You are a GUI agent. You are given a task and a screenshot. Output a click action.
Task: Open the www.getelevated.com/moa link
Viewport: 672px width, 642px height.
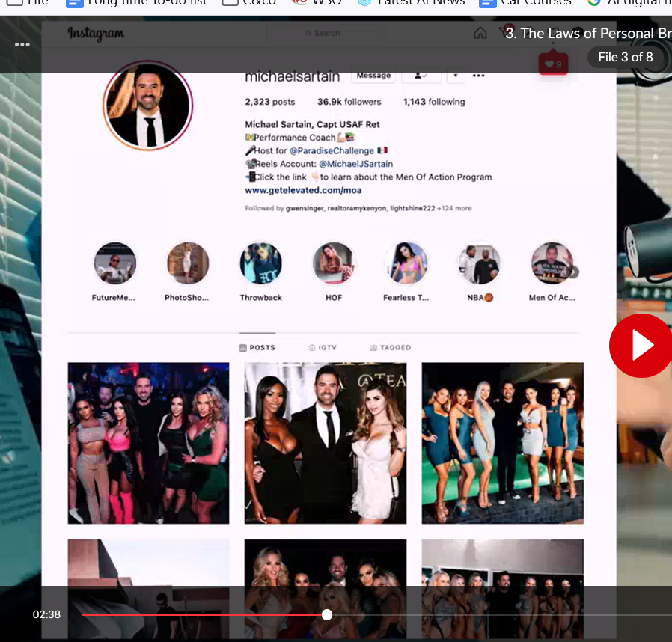tap(303, 190)
